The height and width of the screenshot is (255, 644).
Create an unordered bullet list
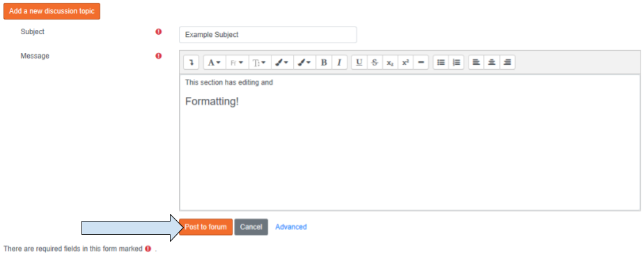point(441,63)
